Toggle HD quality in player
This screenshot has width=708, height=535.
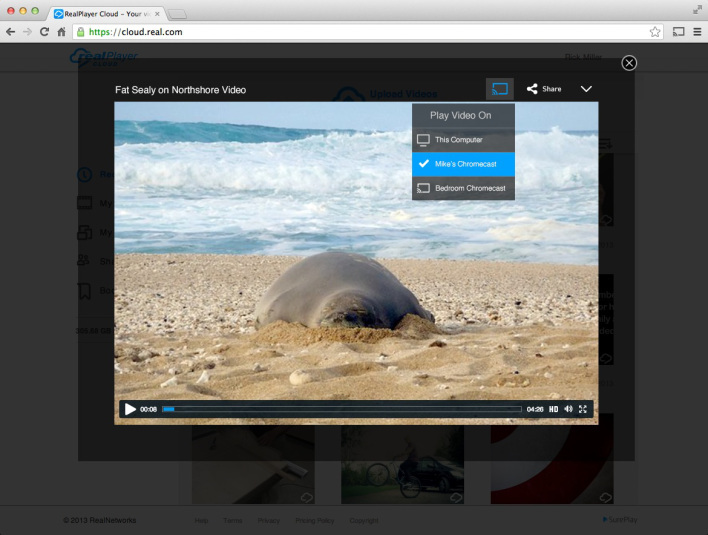click(553, 409)
